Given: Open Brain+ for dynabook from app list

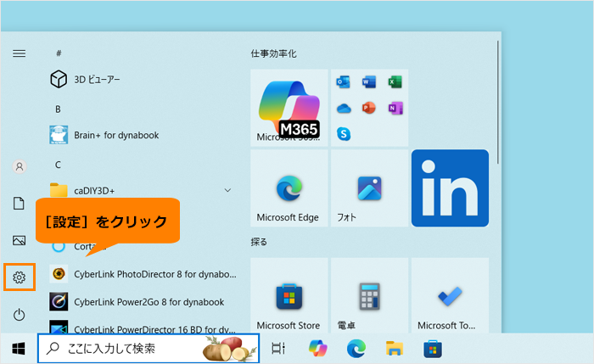Looking at the screenshot, I should point(115,135).
